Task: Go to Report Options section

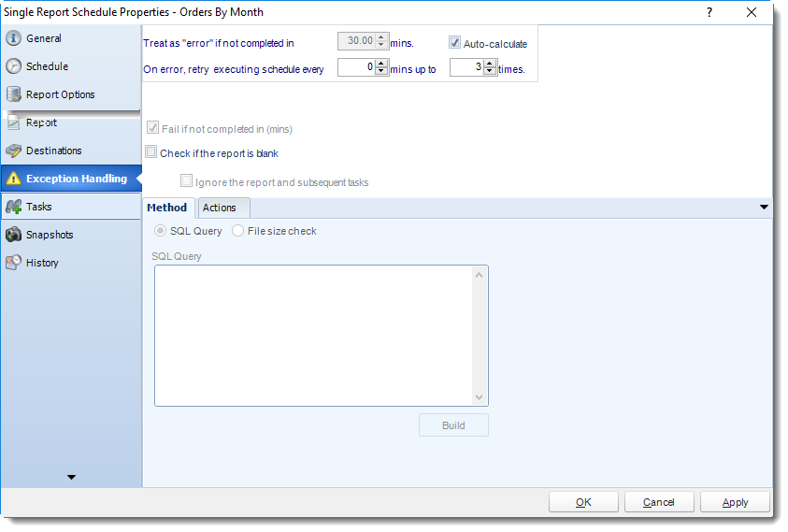Action: click(x=71, y=94)
